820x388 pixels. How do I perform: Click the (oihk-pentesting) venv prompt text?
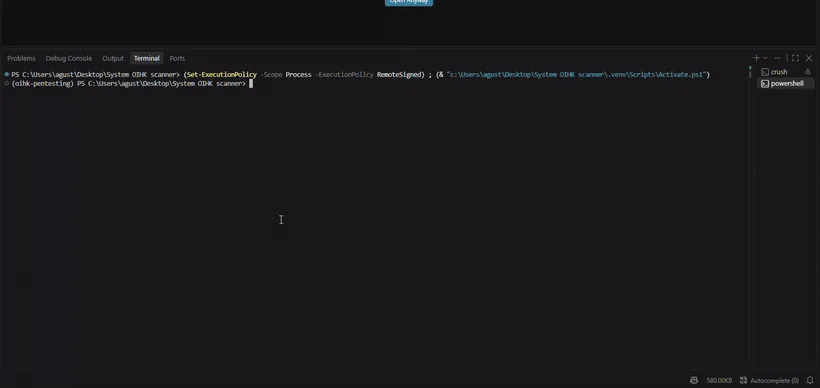click(x=42, y=84)
